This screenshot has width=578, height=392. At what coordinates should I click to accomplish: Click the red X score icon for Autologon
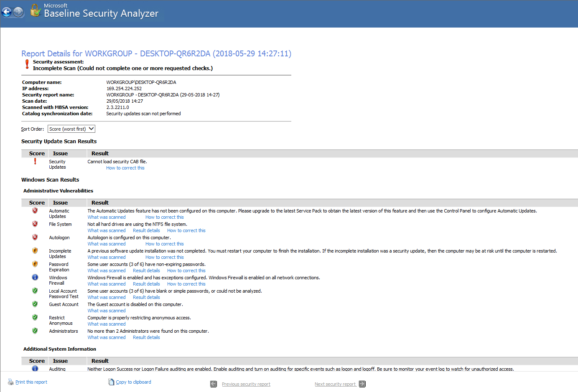point(35,237)
